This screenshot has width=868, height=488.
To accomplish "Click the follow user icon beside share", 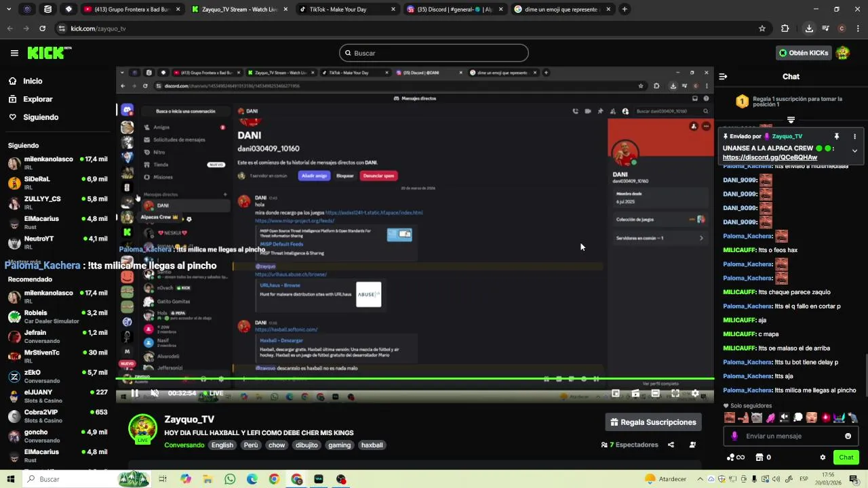I will point(692,445).
